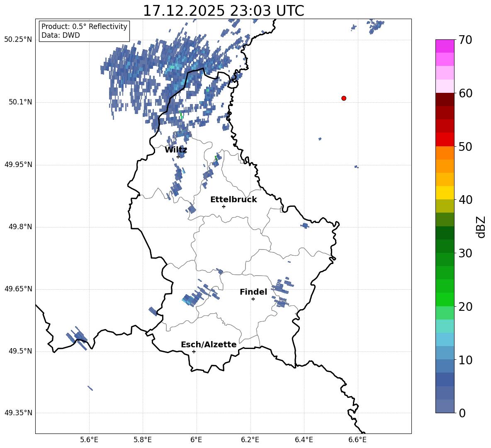Click the 6.4°E longitude label
This screenshot has height=448, width=491.
tap(304, 440)
